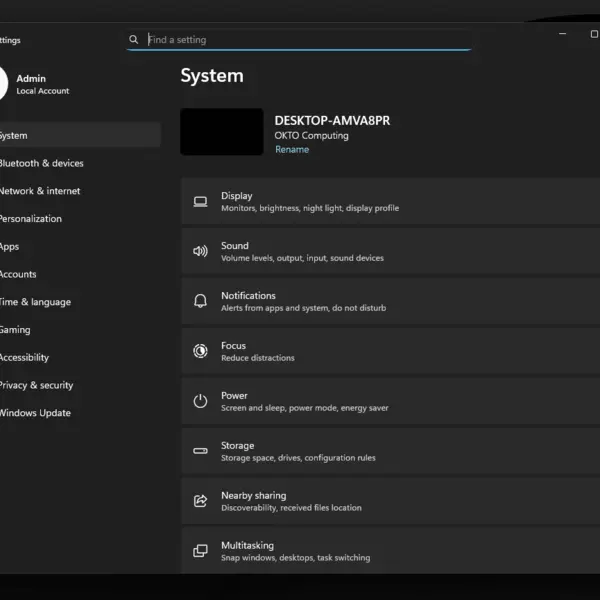This screenshot has height=600, width=600.
Task: Click the Sound speaker icon
Action: (x=200, y=251)
